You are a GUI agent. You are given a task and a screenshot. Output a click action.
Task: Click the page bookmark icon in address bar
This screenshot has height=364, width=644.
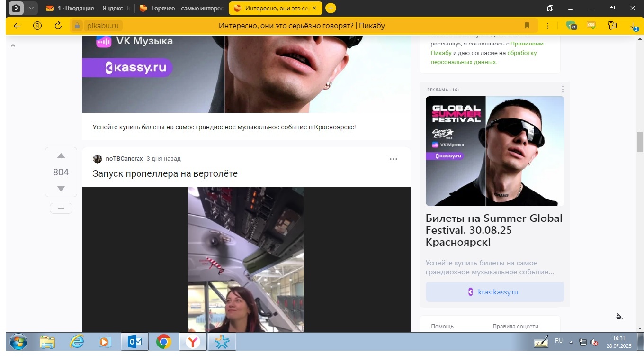point(527,26)
